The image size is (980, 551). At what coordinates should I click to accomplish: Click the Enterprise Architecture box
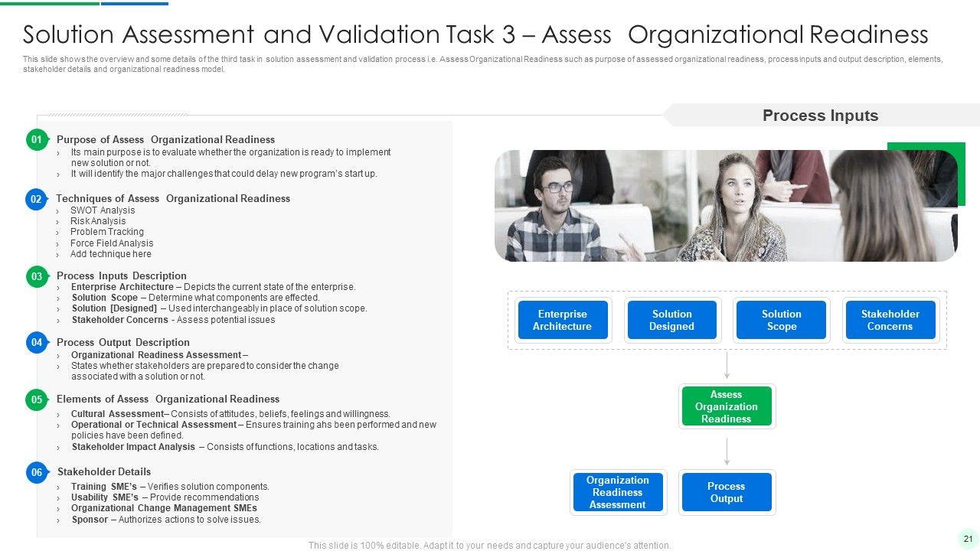coord(563,320)
